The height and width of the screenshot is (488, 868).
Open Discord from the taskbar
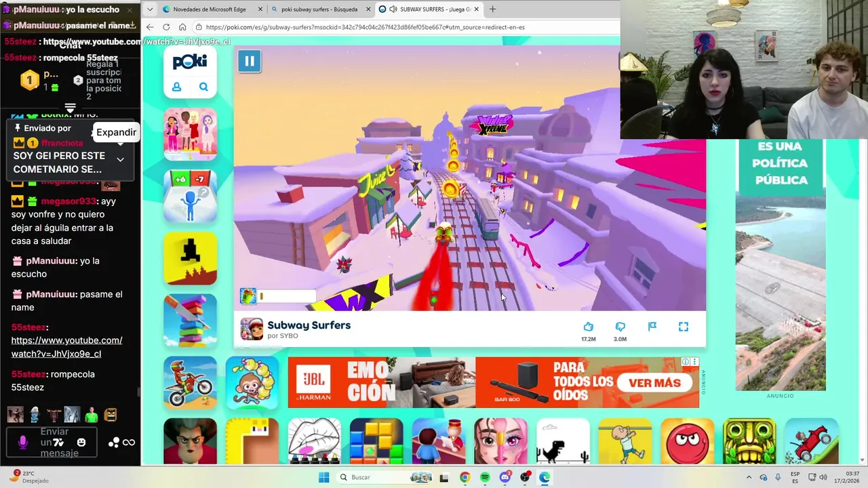coord(505,477)
